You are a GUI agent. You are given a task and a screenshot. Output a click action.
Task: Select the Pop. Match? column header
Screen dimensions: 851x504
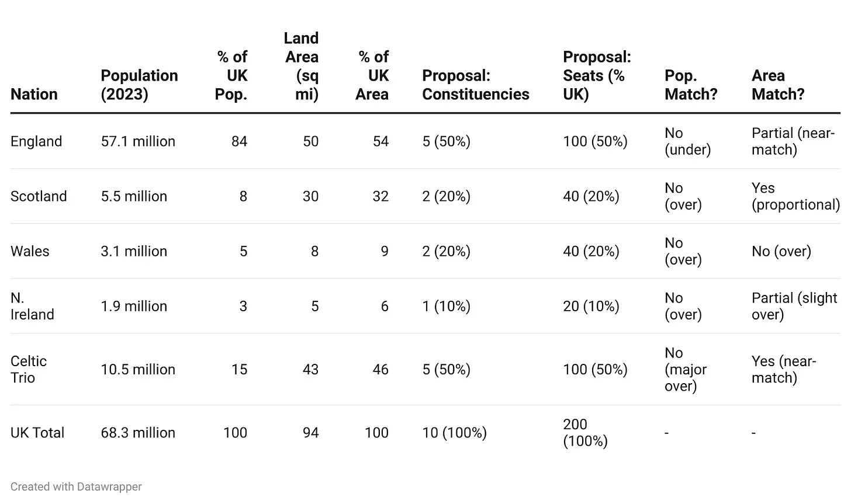point(691,85)
